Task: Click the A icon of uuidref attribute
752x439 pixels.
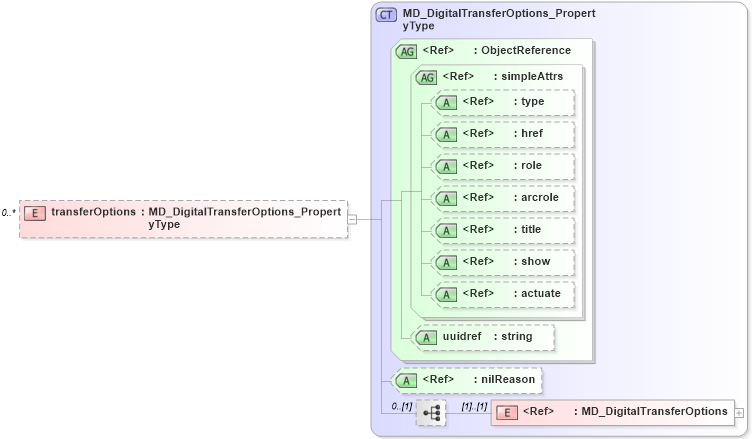Action: pyautogui.click(x=426, y=337)
